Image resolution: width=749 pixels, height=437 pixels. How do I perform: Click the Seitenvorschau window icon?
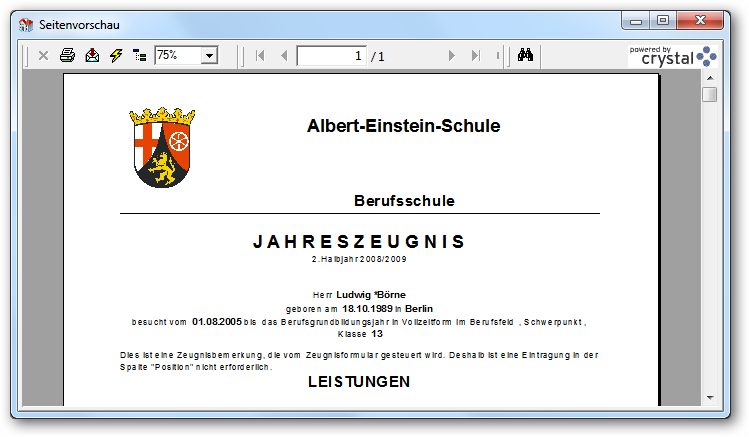click(26, 25)
